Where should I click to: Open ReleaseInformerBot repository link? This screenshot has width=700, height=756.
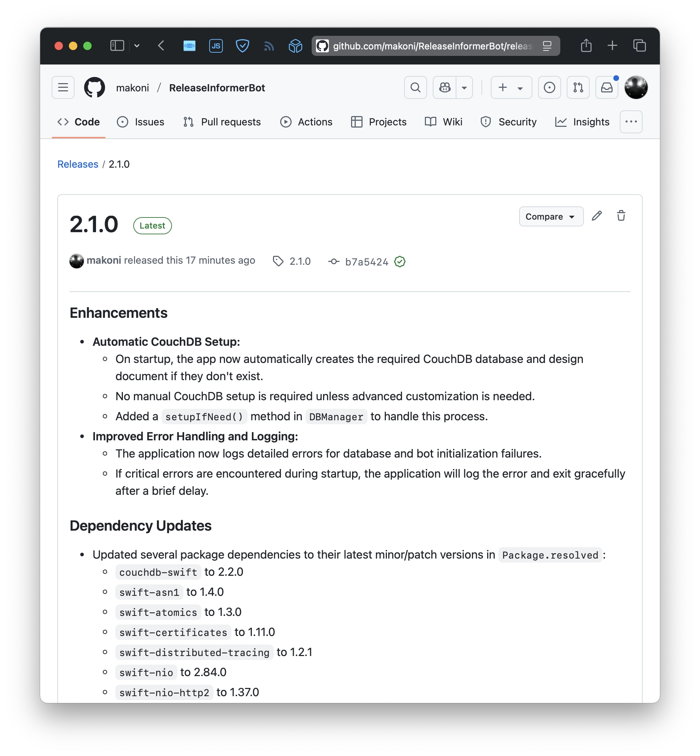(217, 87)
